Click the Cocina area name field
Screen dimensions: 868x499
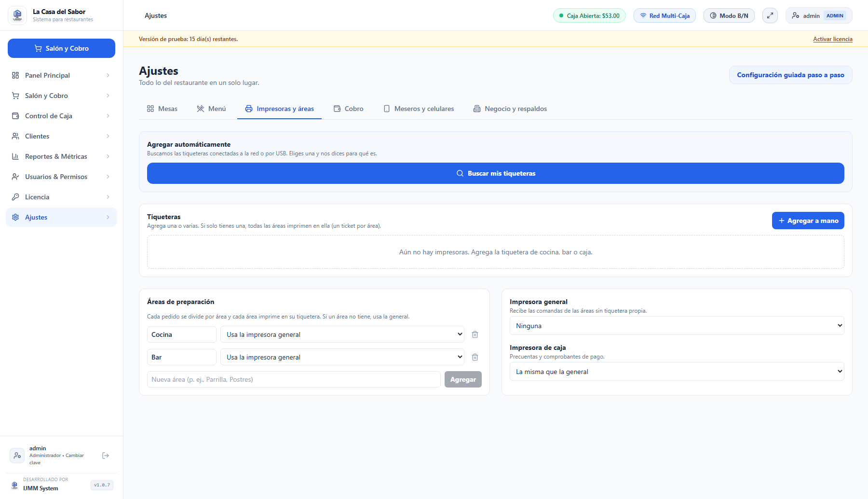tap(182, 334)
